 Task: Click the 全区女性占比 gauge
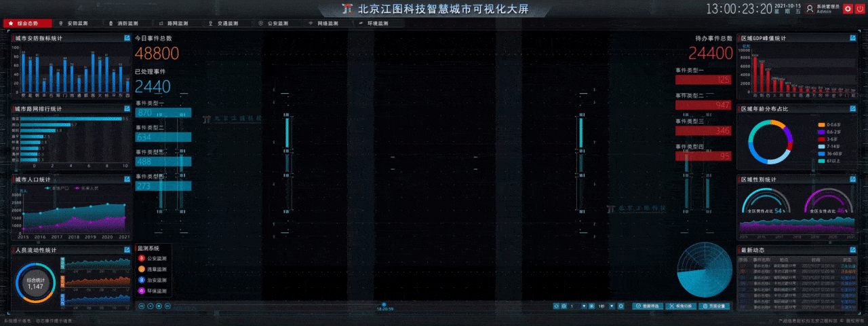click(827, 202)
